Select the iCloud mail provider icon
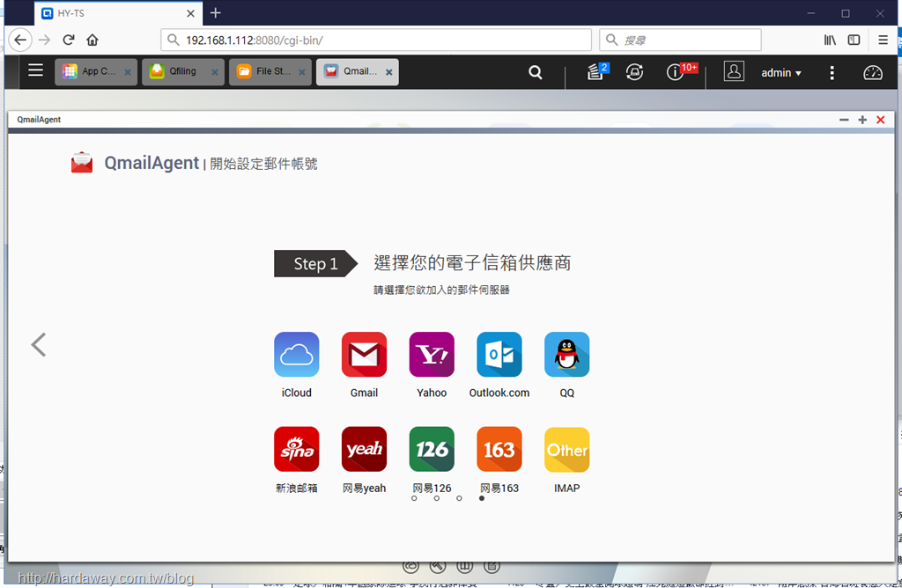This screenshot has height=588, width=902. [x=296, y=354]
